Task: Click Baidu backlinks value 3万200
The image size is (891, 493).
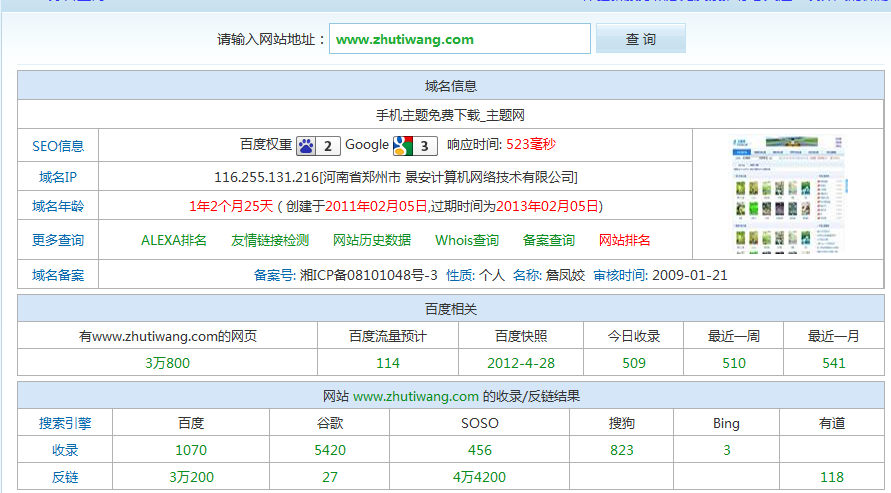Action: 191,477
